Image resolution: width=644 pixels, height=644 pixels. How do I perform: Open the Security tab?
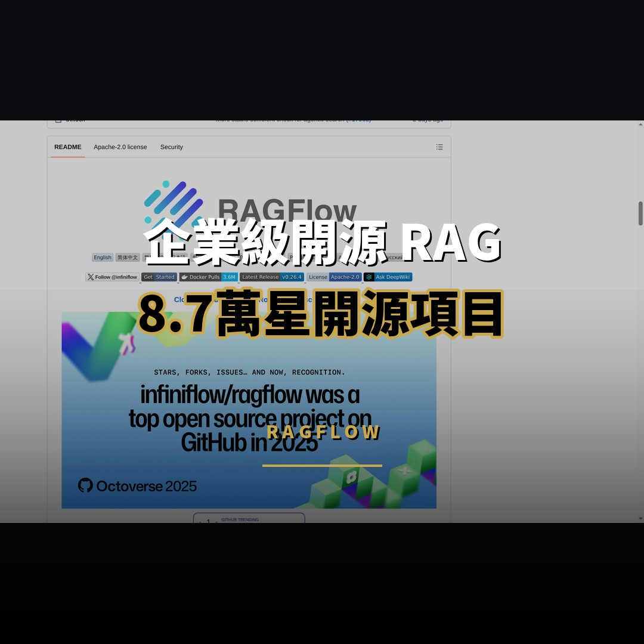coord(171,147)
